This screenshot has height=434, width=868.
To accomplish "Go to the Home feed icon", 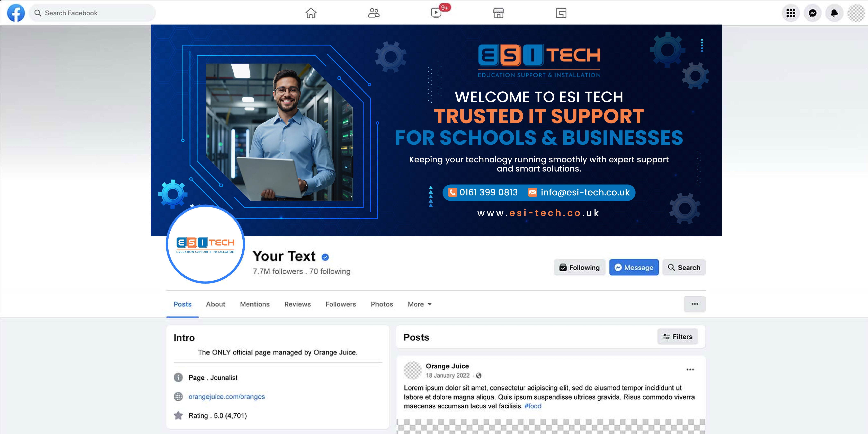I will coord(311,13).
